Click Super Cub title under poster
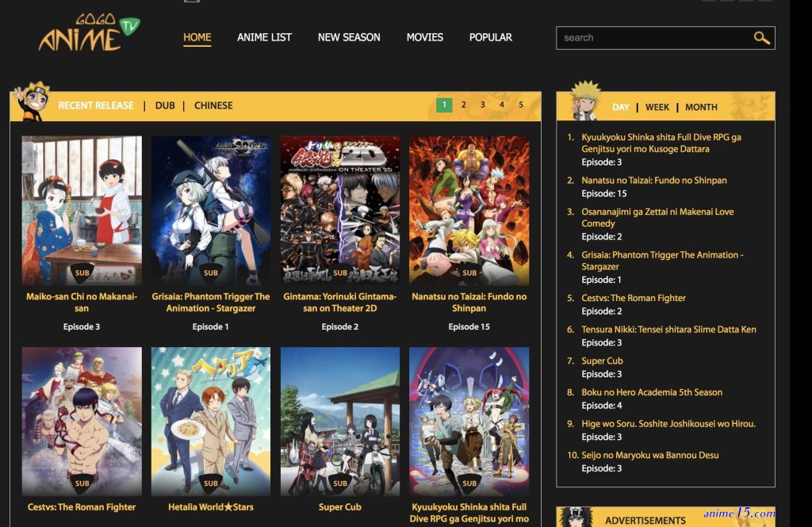The width and height of the screenshot is (812, 527). click(340, 507)
